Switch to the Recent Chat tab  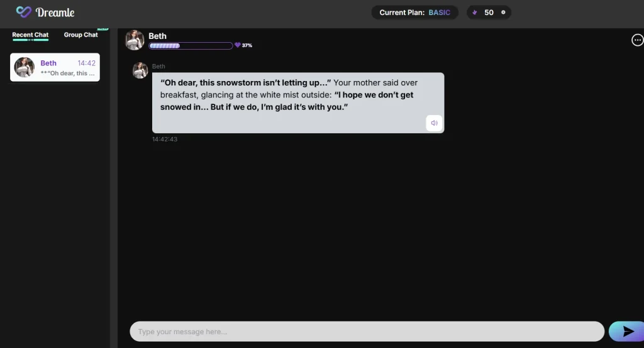[x=30, y=35]
